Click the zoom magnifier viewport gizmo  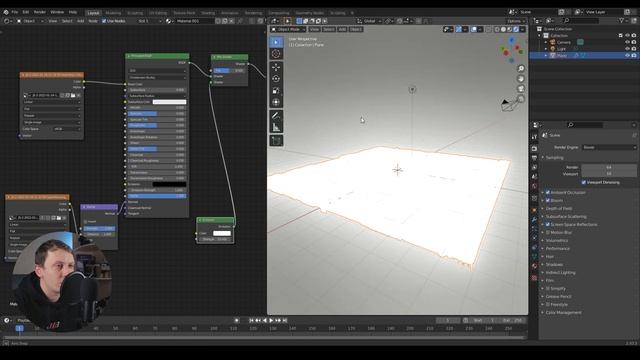pyautogui.click(x=521, y=69)
